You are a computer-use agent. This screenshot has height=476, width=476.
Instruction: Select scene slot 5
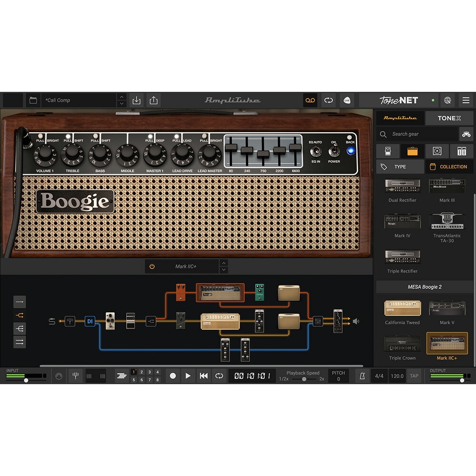point(134,380)
